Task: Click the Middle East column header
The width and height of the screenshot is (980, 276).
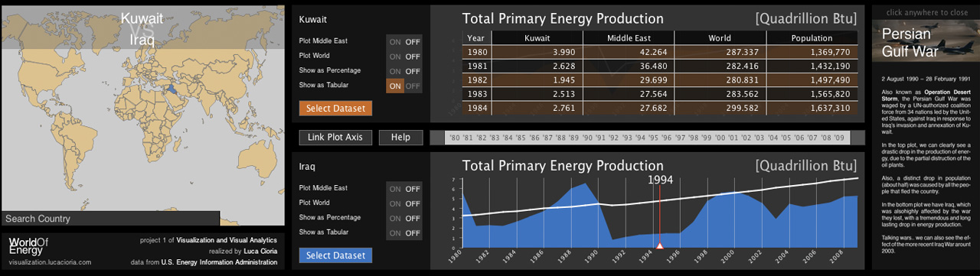Action: [x=629, y=38]
